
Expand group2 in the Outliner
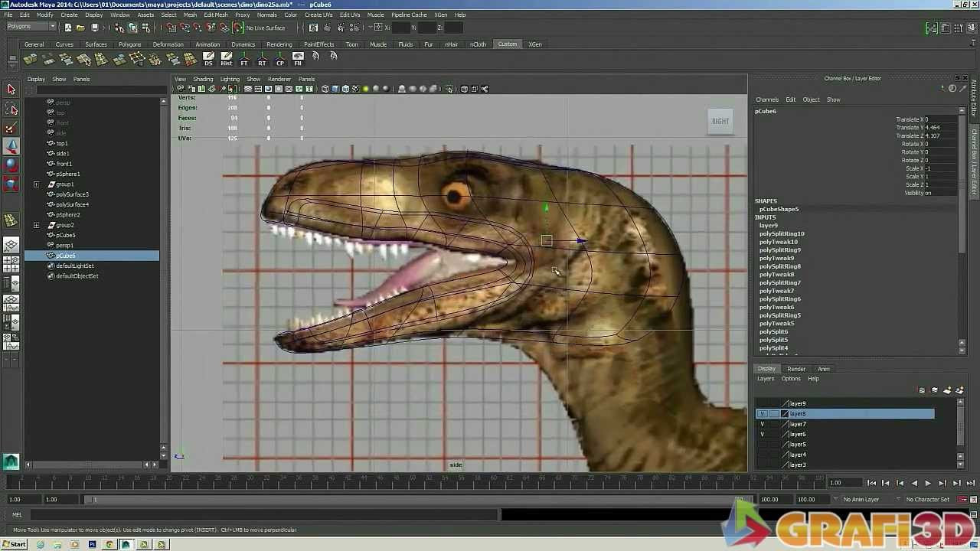pyautogui.click(x=36, y=225)
